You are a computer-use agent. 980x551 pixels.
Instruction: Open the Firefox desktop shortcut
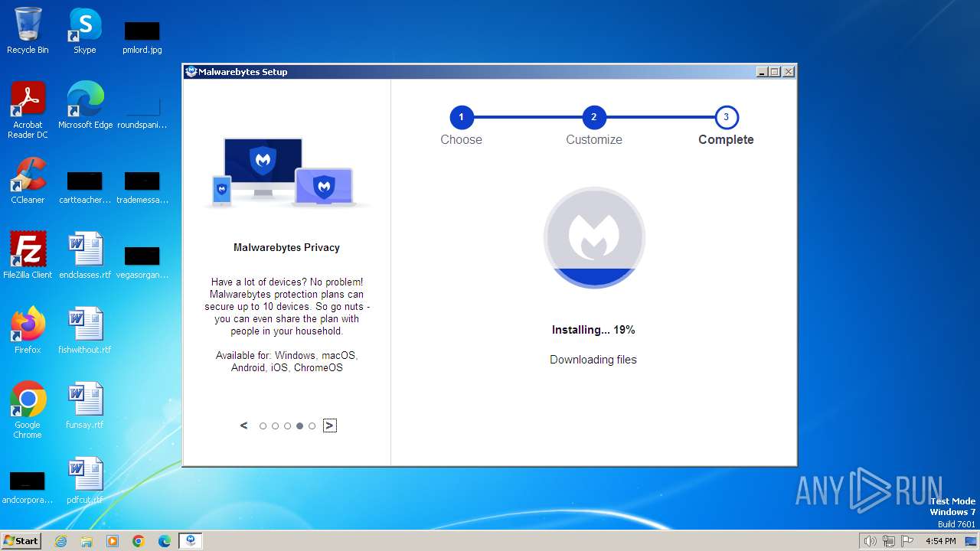click(x=28, y=330)
